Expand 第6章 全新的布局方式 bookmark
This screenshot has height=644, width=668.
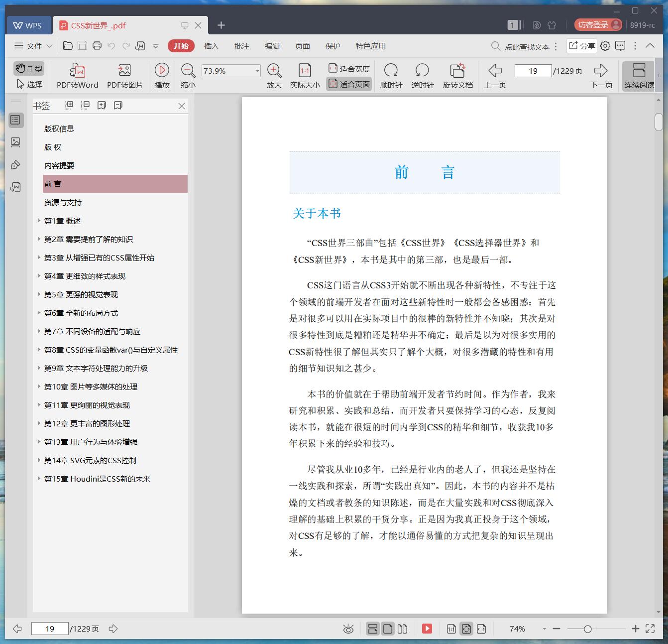pos(40,313)
